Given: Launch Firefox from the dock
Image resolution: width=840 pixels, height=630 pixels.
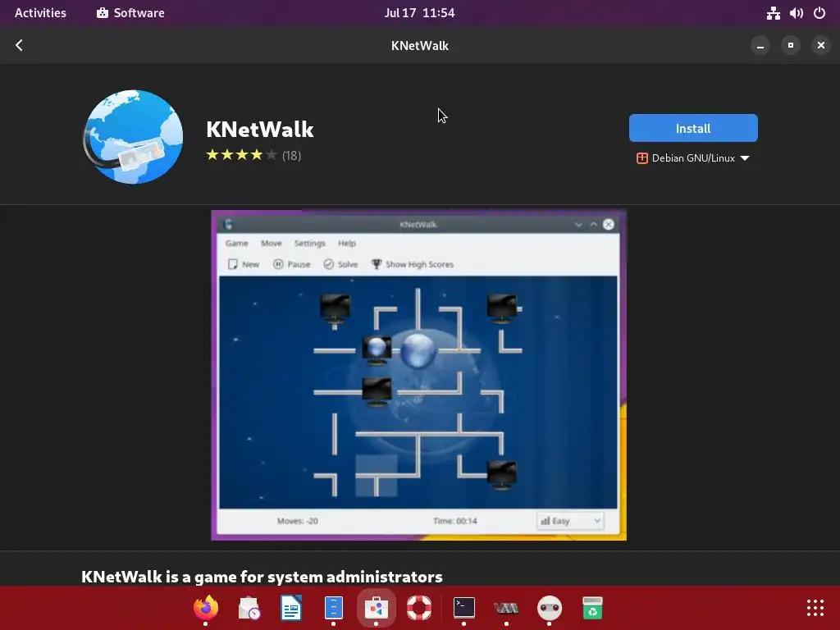Looking at the screenshot, I should point(206,608).
